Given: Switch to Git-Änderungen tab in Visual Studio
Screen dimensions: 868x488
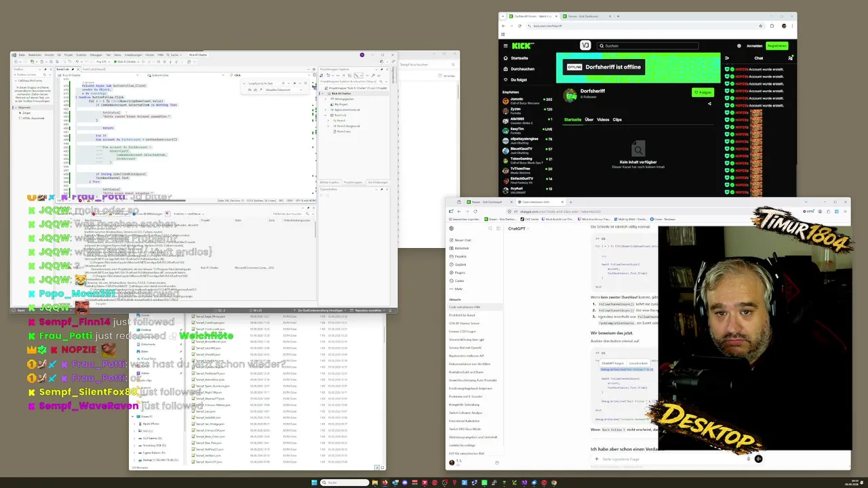Looking at the screenshot, I should (378, 182).
